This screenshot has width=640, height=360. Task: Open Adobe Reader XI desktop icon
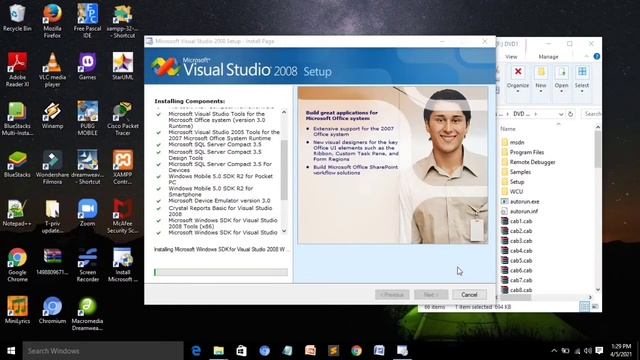point(17,70)
